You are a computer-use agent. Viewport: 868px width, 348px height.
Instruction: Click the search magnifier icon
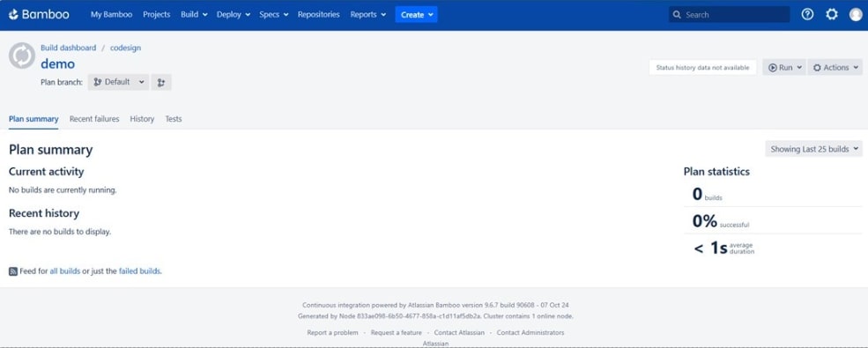coord(677,15)
